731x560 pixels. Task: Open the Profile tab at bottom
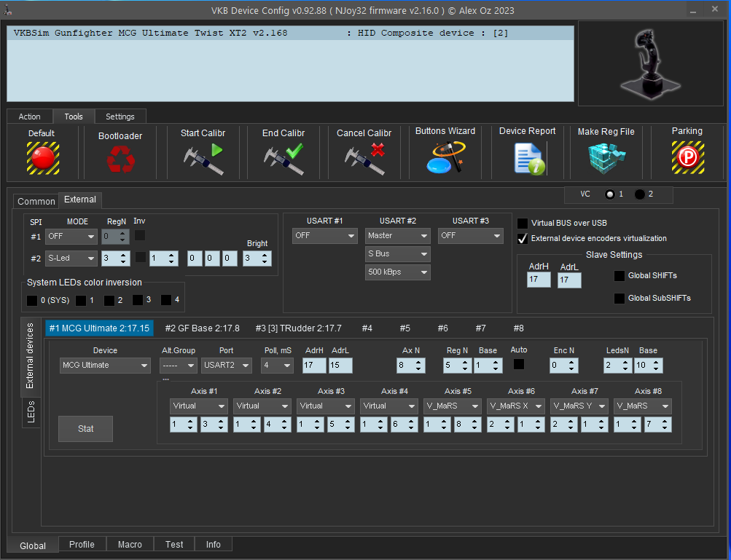(82, 545)
